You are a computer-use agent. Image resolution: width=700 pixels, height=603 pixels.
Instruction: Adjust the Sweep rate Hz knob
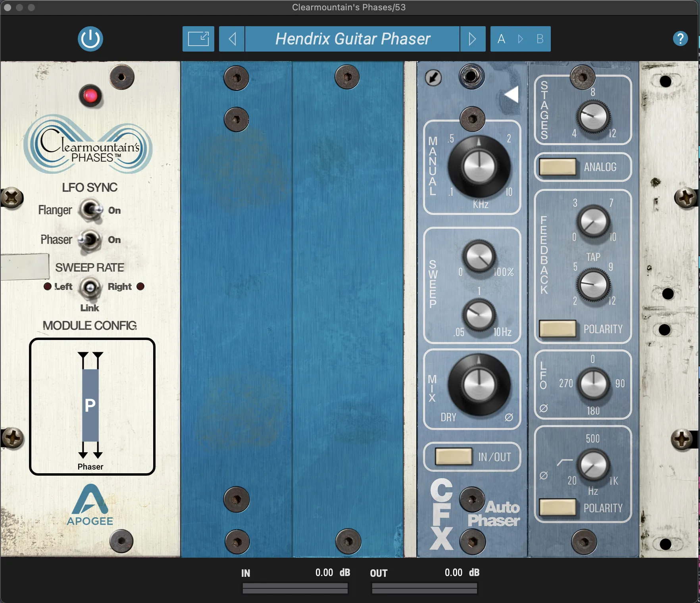click(x=479, y=315)
